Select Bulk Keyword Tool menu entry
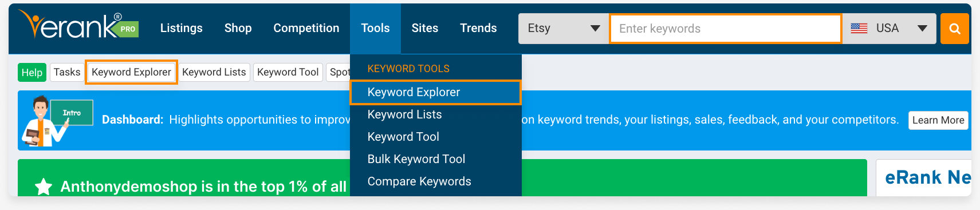 tap(435, 159)
